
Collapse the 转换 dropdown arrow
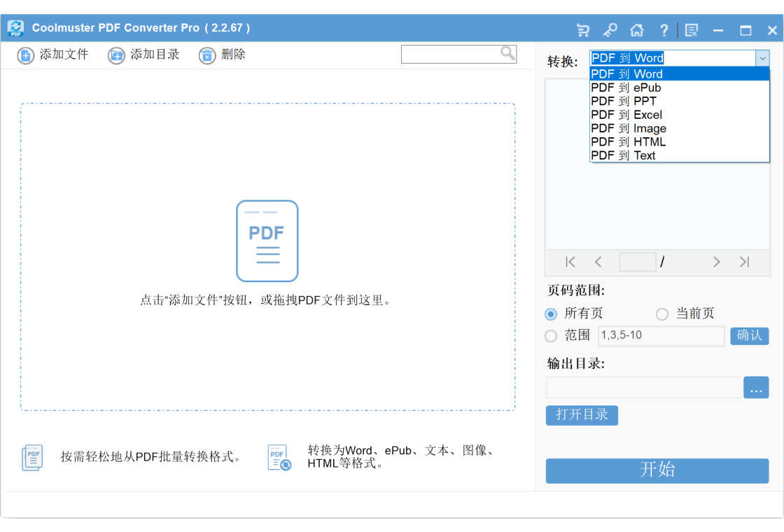762,58
